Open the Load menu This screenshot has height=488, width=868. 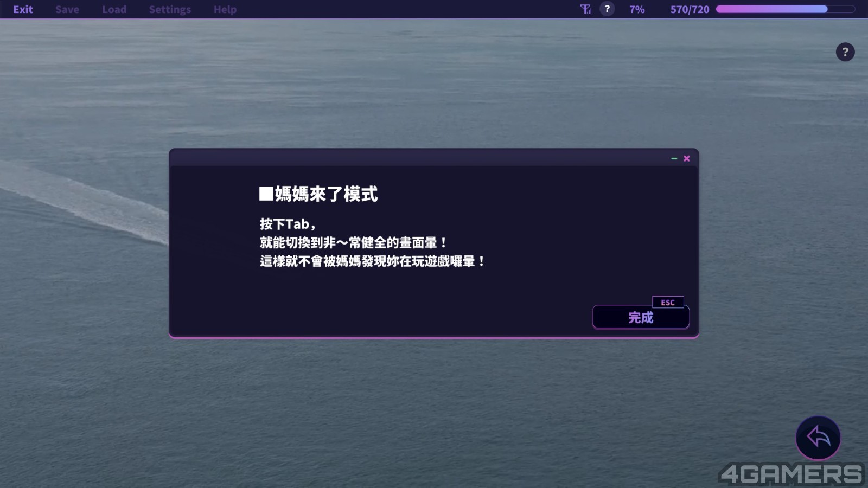pos(114,9)
